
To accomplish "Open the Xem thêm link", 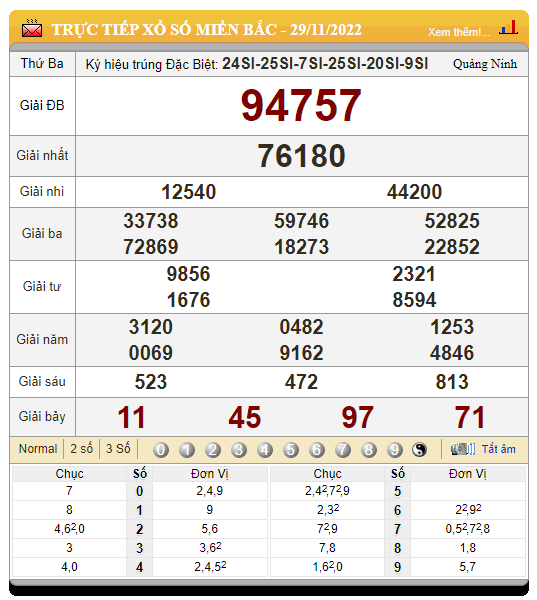I will pyautogui.click(x=459, y=32).
